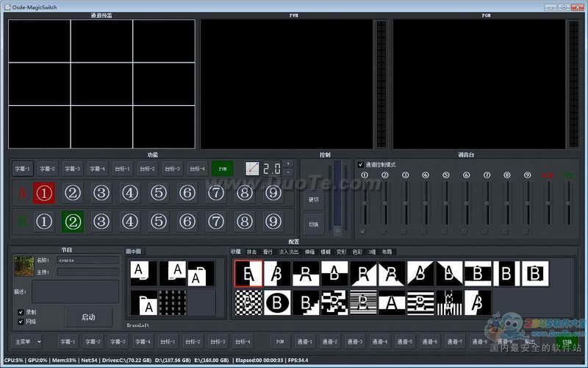
Task: Select source ④ on the green B row
Action: [x=130, y=222]
